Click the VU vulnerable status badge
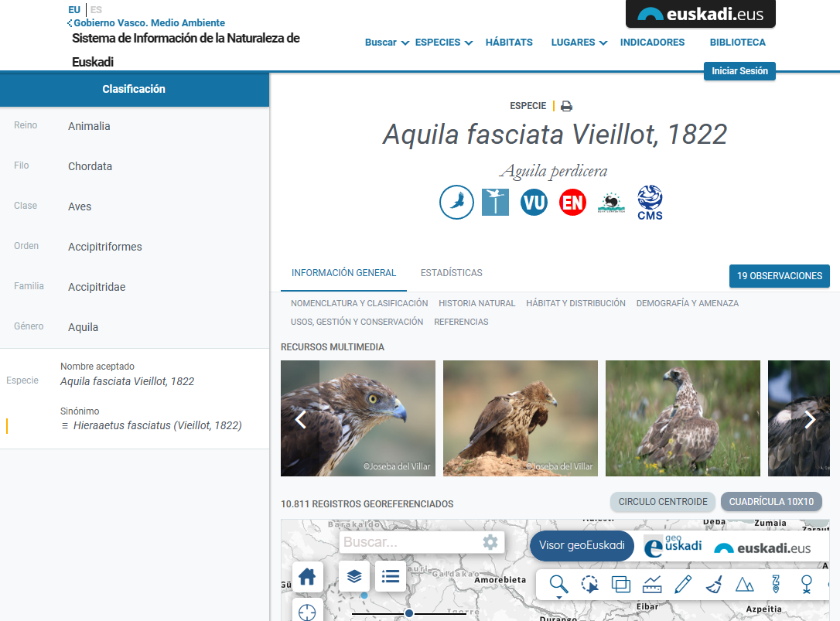The image size is (840, 621). (x=534, y=203)
